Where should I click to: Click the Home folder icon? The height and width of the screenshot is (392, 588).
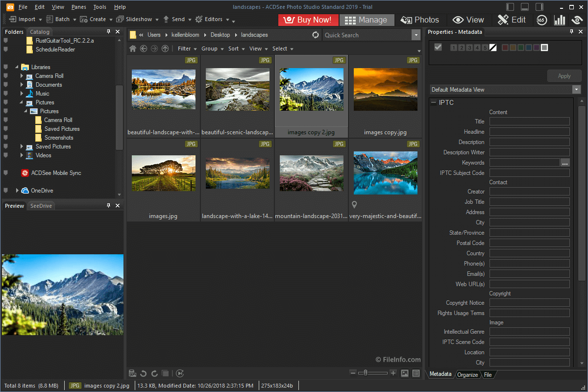132,49
